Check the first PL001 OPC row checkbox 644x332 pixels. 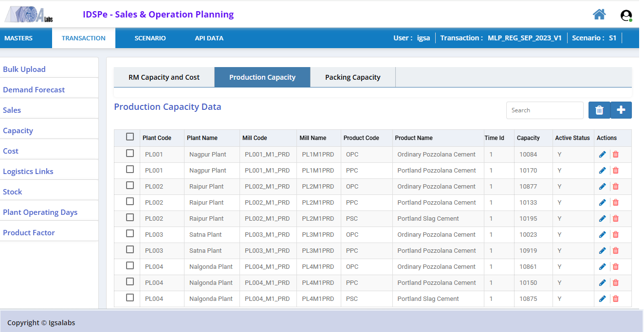[130, 153]
